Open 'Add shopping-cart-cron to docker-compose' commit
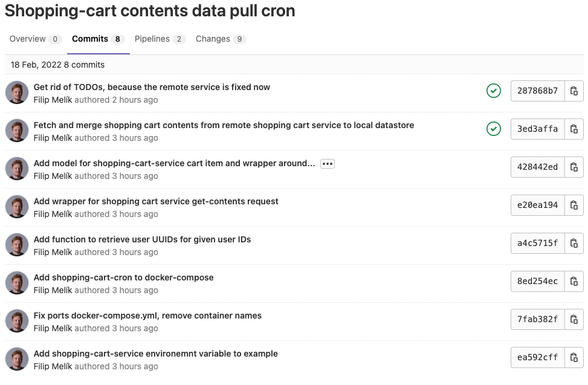This screenshot has width=588, height=385. (x=123, y=277)
